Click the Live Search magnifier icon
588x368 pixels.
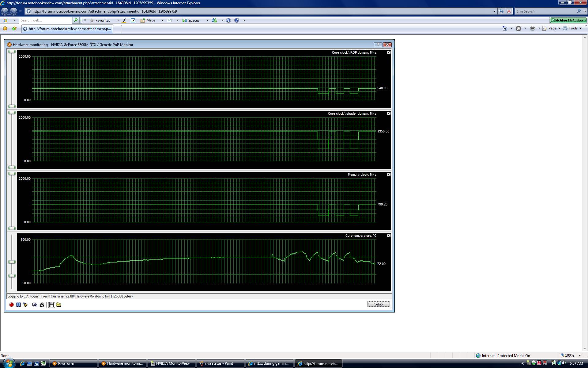[579, 11]
